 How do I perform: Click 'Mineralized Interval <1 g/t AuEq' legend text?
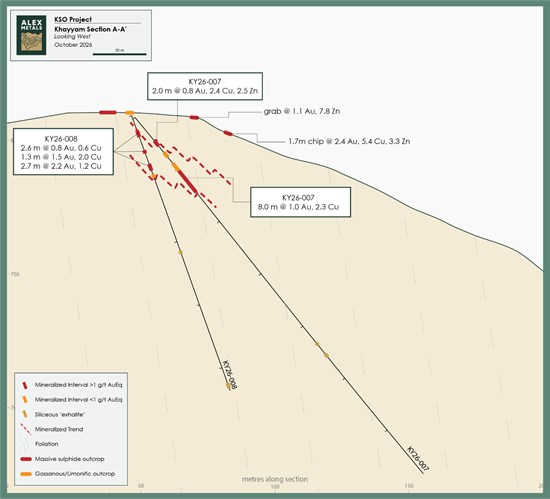[79, 400]
